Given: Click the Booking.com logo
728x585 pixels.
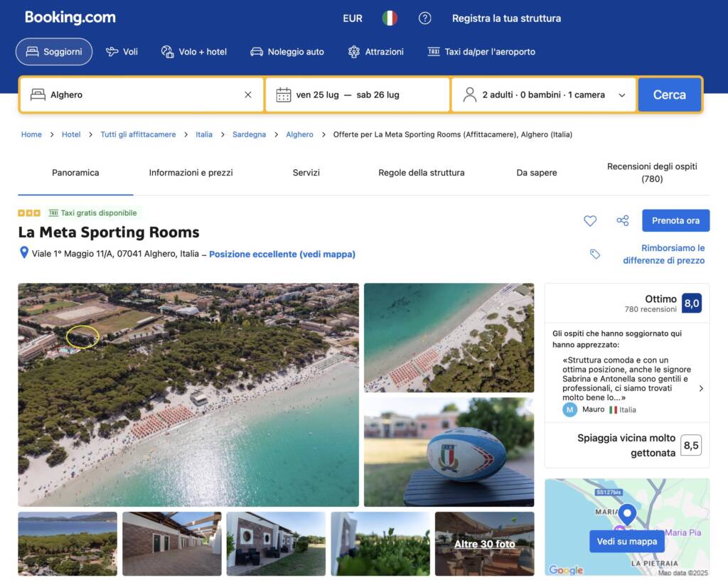Looking at the screenshot, I should 70,18.
